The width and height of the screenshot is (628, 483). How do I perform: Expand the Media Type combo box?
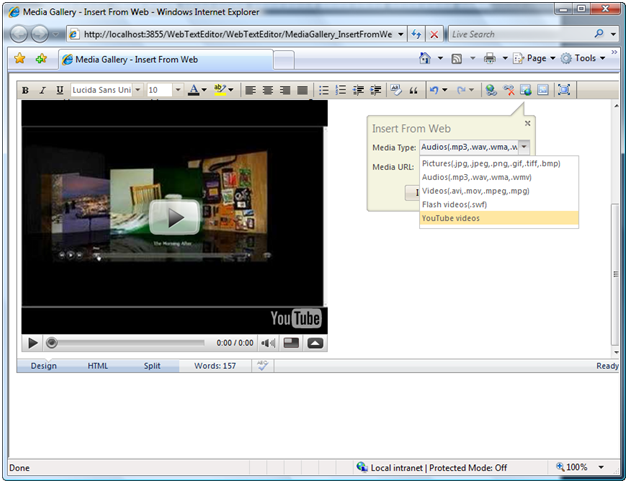pos(524,147)
